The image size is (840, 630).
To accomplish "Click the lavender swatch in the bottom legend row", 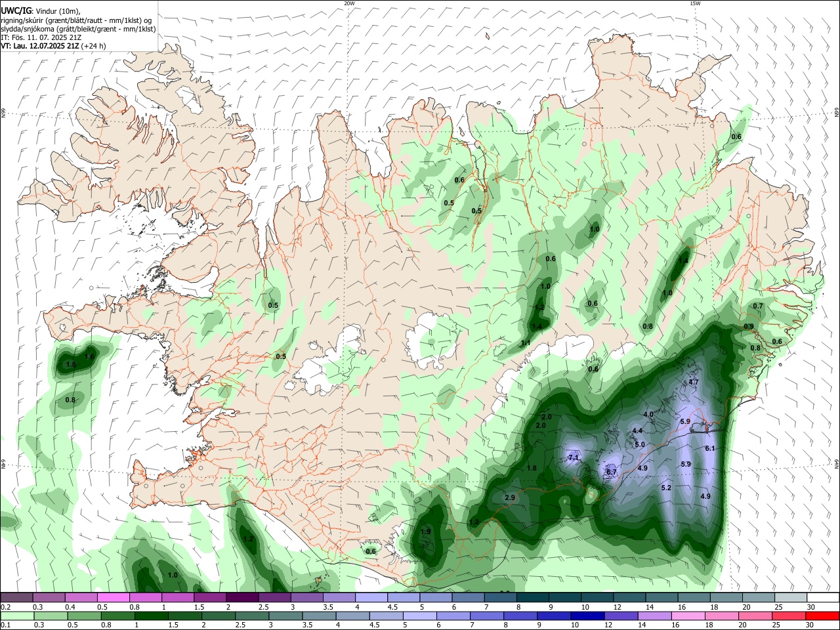I will [x=654, y=616].
